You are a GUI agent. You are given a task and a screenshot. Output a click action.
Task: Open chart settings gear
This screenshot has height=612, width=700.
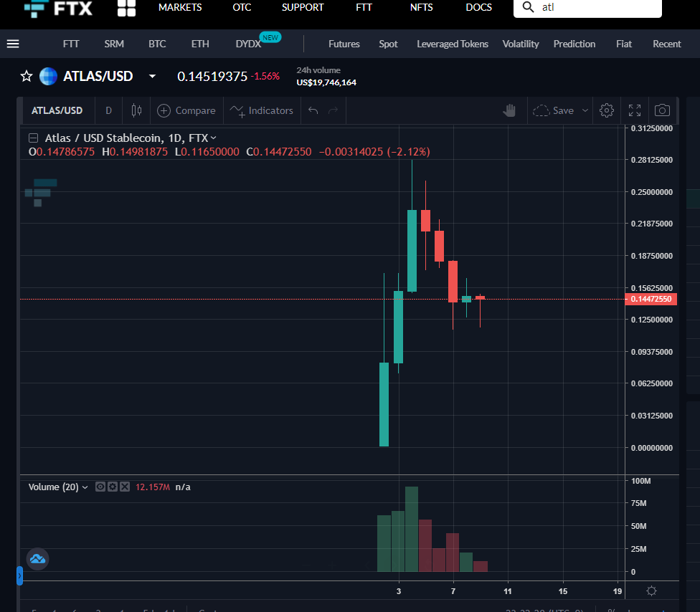pyautogui.click(x=607, y=110)
